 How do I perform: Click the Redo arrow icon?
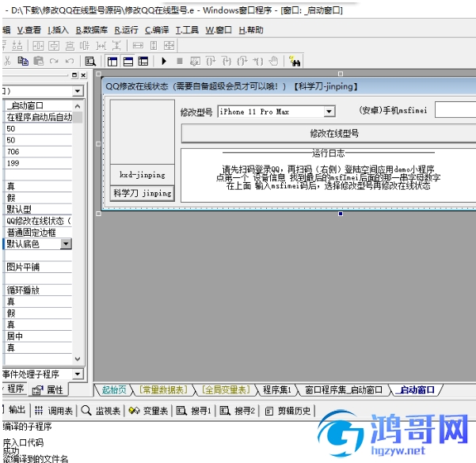point(54,61)
